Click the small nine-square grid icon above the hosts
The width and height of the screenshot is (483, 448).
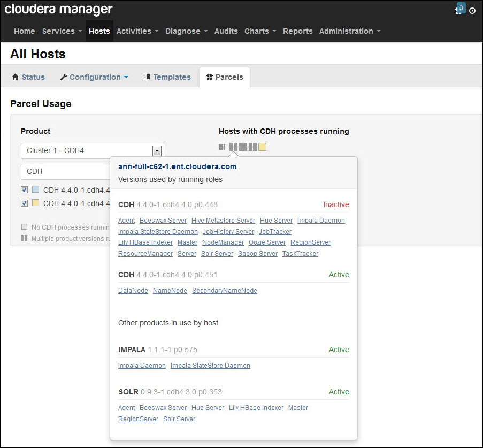[x=222, y=147]
